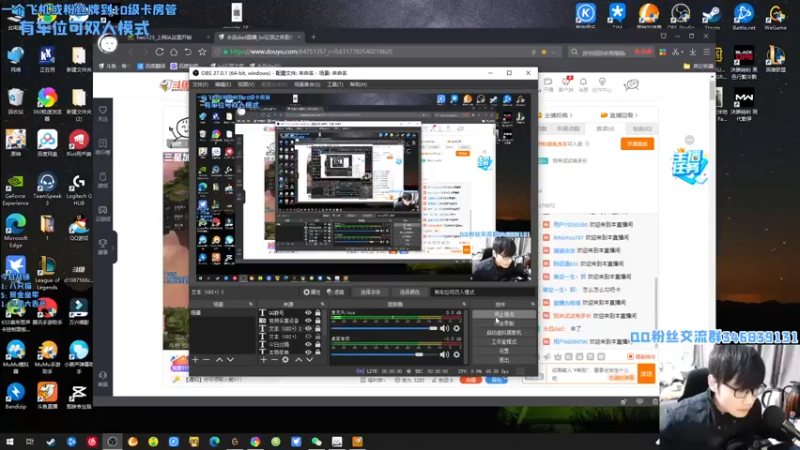This screenshot has width=800, height=450.
Task: Open browser hamburger menu
Action: [x=707, y=52]
